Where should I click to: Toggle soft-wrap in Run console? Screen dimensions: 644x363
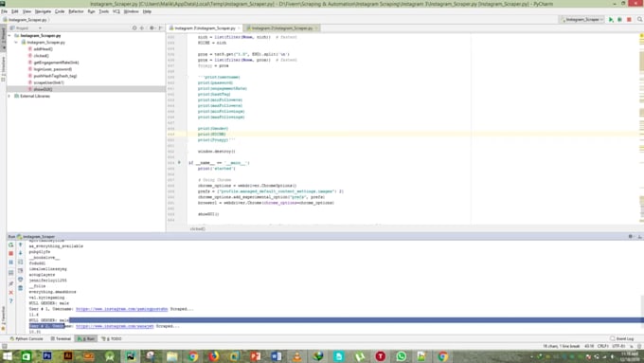tap(20, 262)
